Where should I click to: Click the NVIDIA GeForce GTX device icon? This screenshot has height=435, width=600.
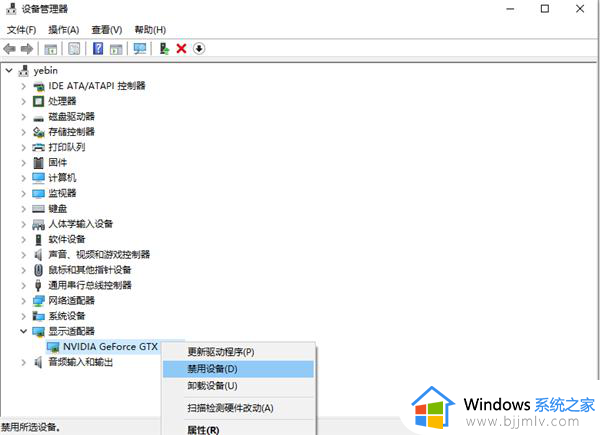pos(53,347)
